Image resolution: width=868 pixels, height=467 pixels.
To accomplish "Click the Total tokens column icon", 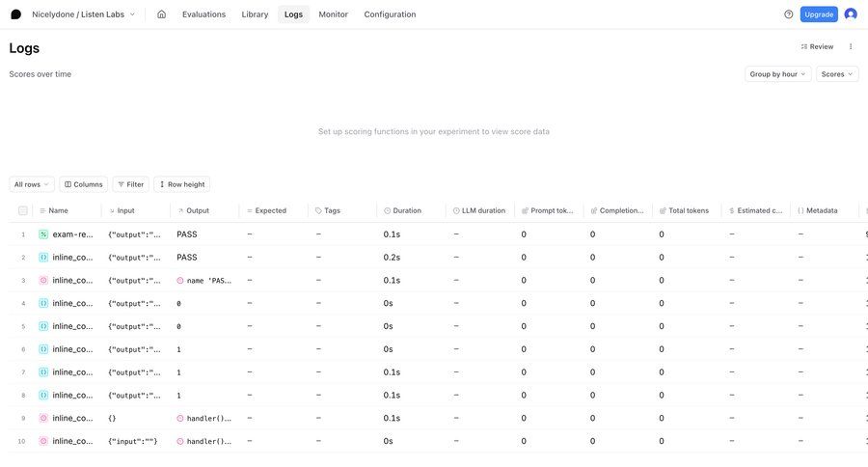I will click(x=663, y=210).
